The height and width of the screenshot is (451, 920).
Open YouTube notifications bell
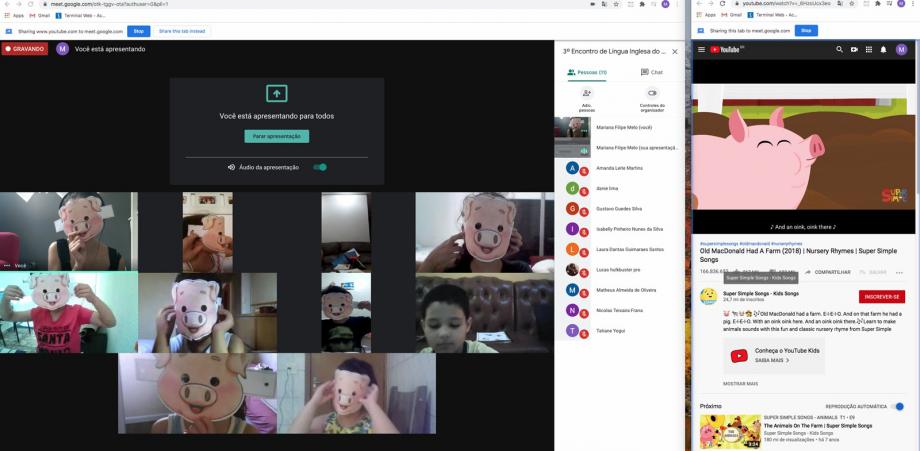pyautogui.click(x=884, y=50)
